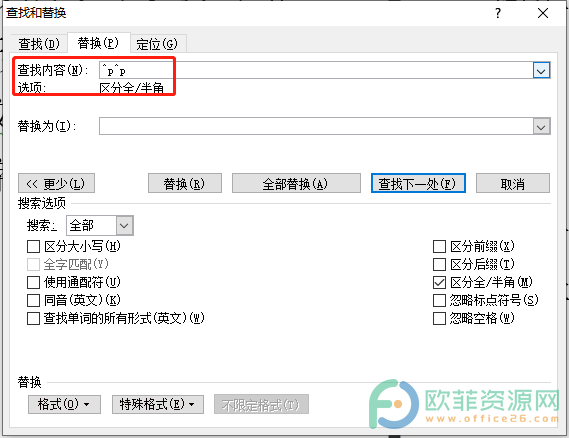
Task: Enable the 区分后缀(T) checkbox
Action: coord(439,265)
